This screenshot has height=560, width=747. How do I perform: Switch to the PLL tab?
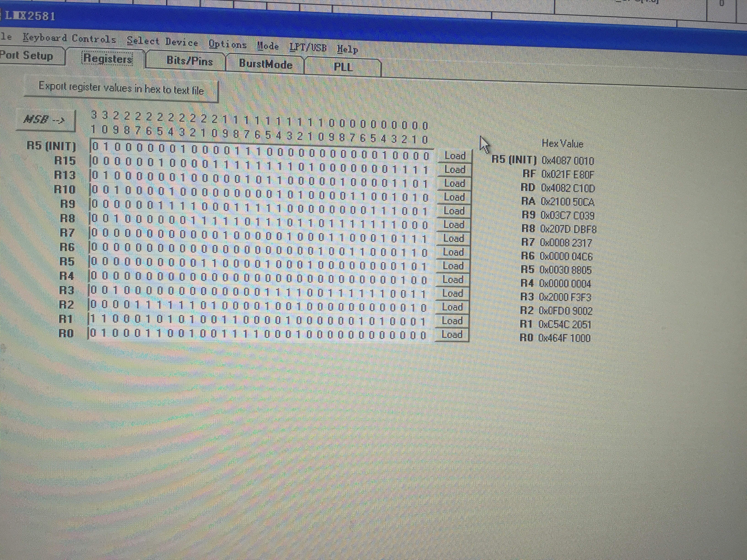click(343, 67)
